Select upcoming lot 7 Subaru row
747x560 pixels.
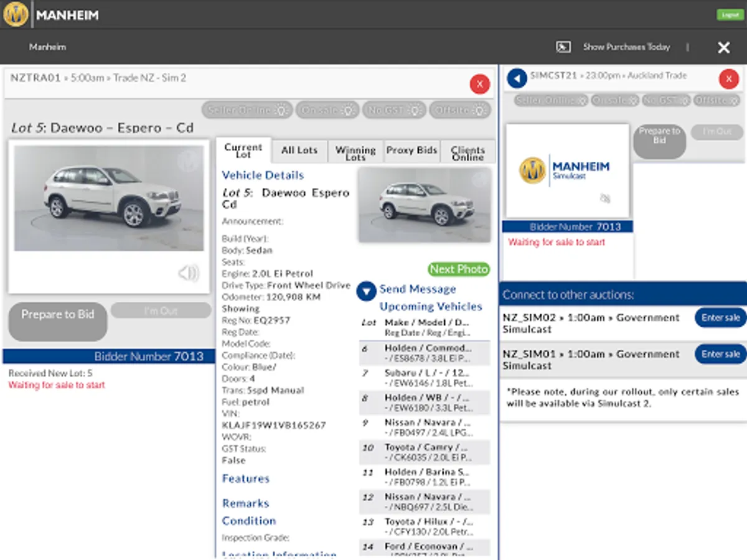pyautogui.click(x=425, y=378)
